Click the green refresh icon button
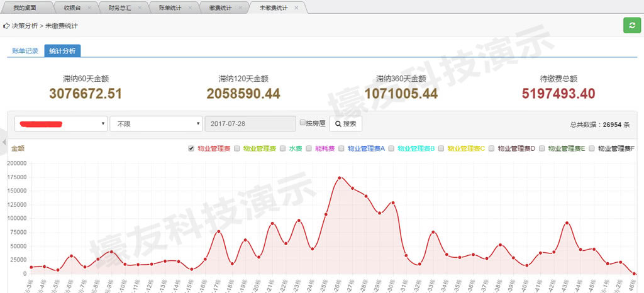The image size is (644, 293). tap(630, 25)
